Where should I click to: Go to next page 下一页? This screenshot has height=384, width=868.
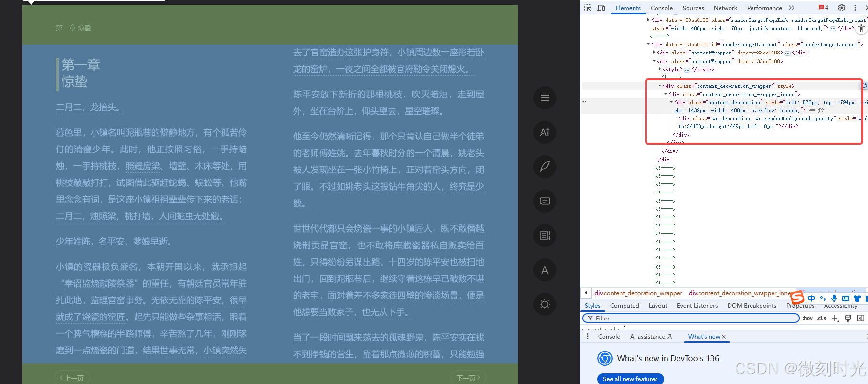468,378
